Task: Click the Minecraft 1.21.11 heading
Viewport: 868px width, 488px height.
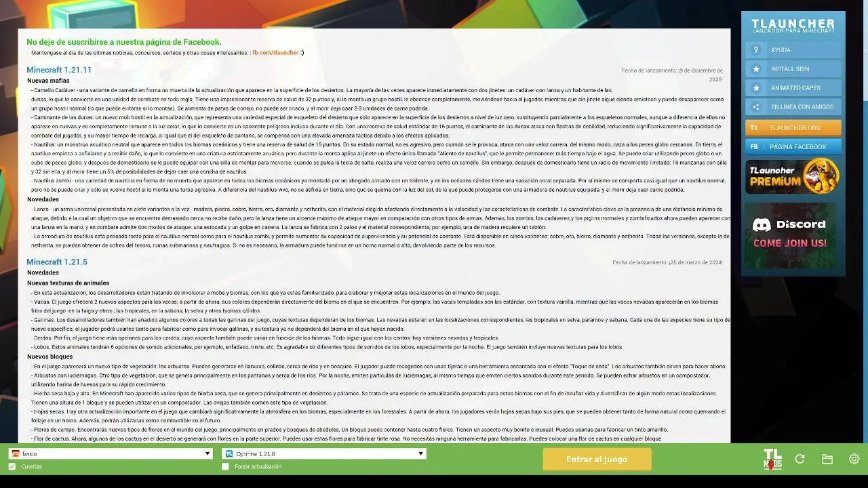Action: [59, 70]
